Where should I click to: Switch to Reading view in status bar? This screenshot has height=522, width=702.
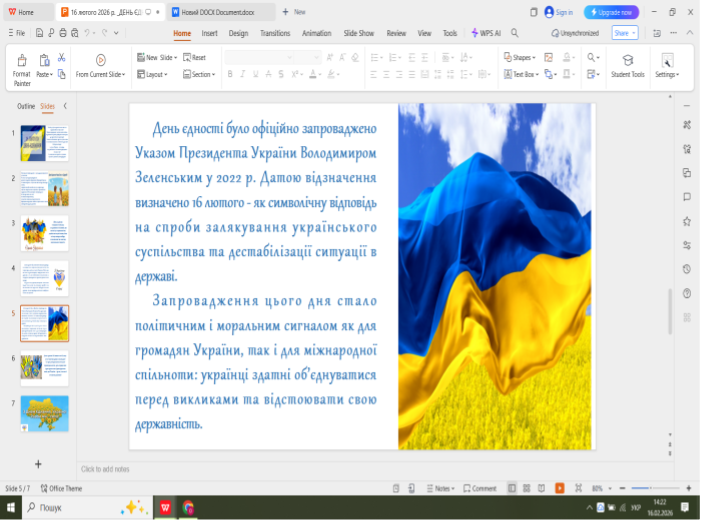point(542,488)
